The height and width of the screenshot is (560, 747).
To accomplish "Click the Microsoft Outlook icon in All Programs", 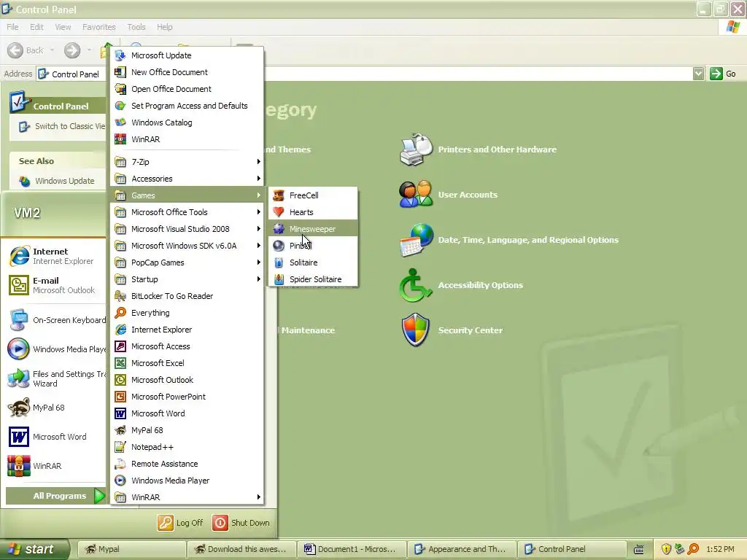I will (x=120, y=380).
